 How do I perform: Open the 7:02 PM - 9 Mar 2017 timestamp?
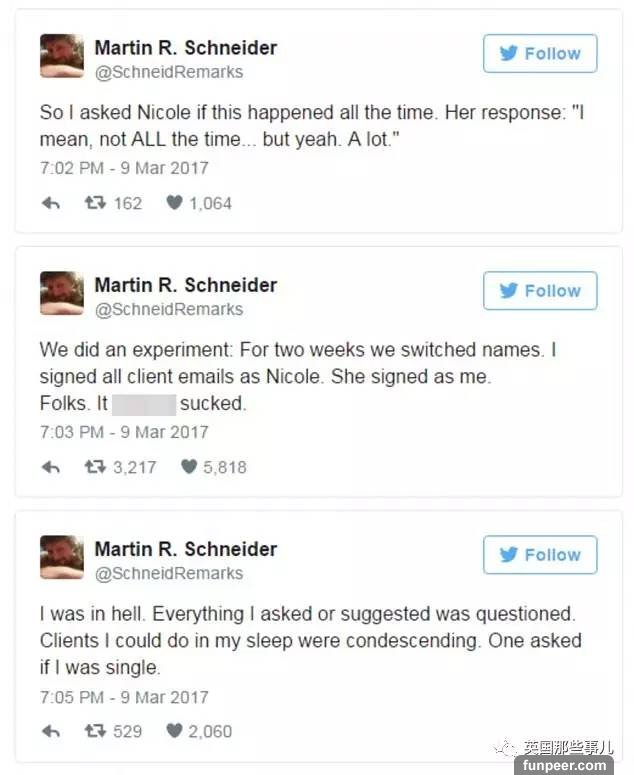(x=124, y=168)
